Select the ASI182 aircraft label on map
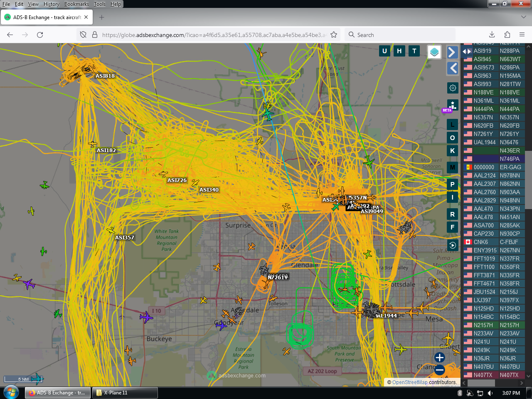The height and width of the screenshot is (399, 532). [106, 150]
